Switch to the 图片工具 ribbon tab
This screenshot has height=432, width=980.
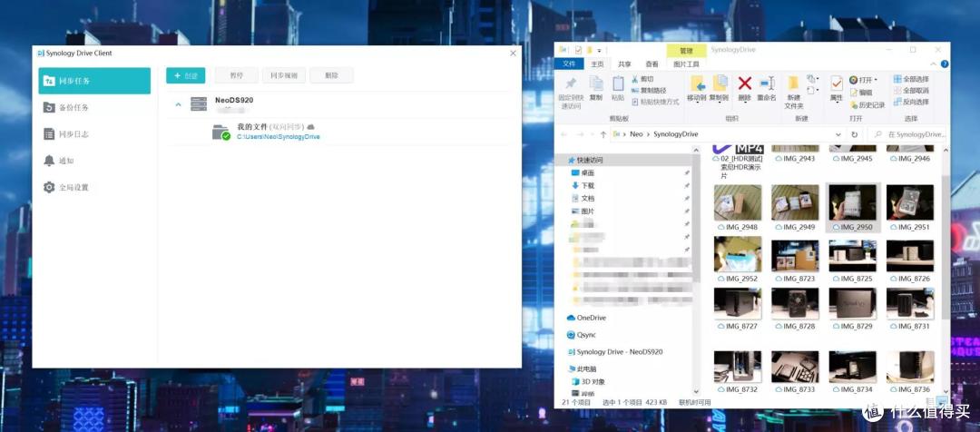pyautogui.click(x=686, y=64)
